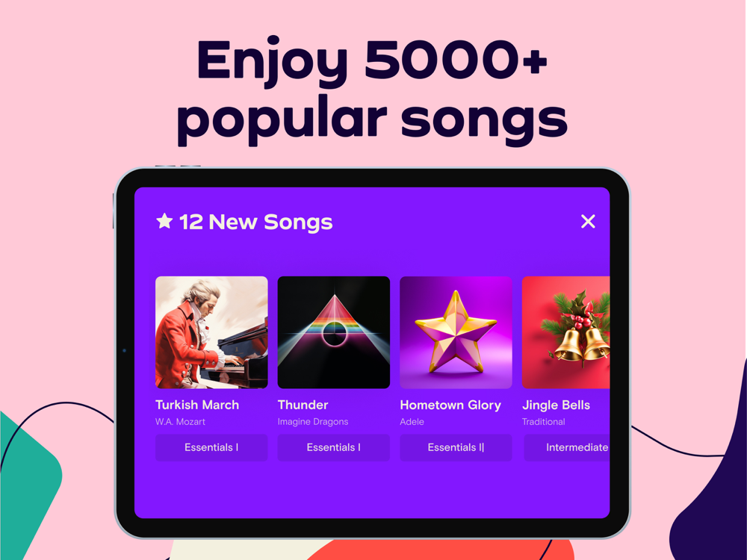Image resolution: width=747 pixels, height=560 pixels.
Task: Tap the Intermediate tag under Jingle Bells
Action: pyautogui.click(x=567, y=447)
